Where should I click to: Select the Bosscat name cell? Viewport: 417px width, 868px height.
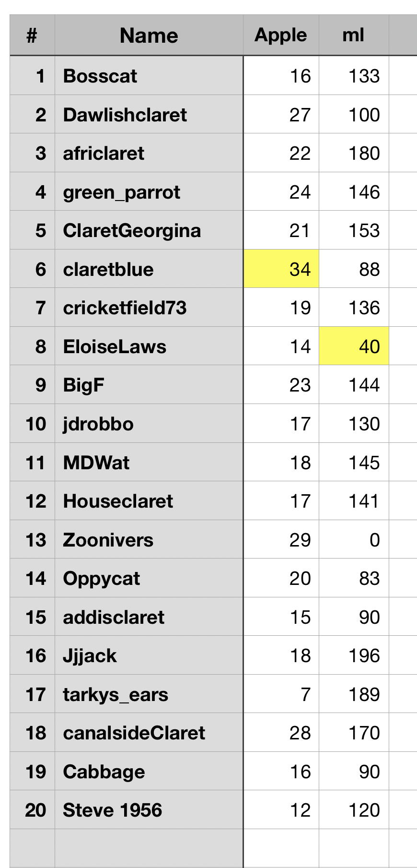pos(149,76)
